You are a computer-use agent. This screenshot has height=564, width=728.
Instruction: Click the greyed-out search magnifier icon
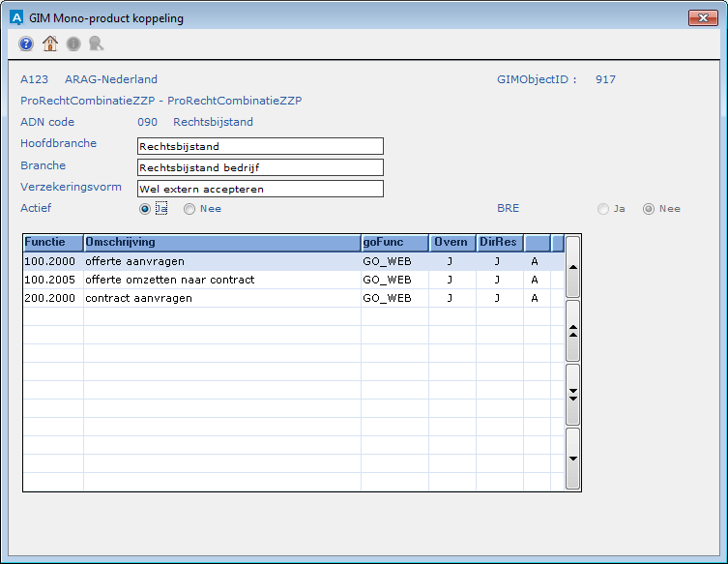click(x=96, y=44)
